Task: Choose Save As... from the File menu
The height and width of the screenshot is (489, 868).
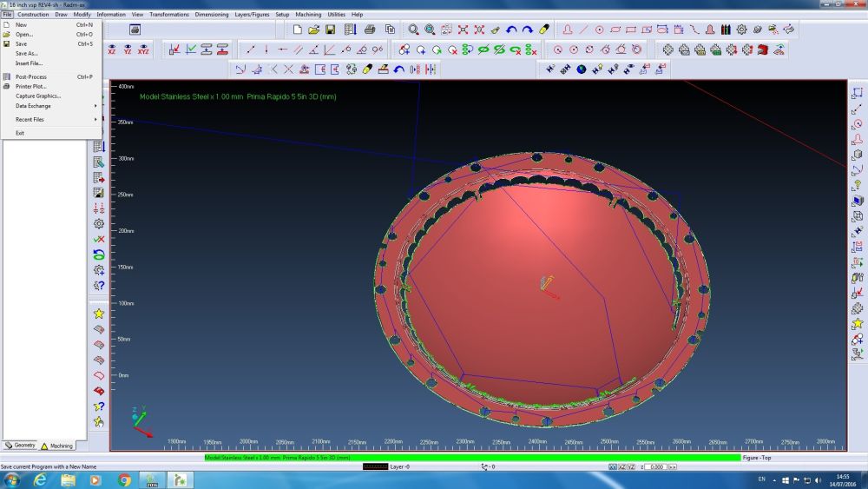Action: [x=27, y=53]
